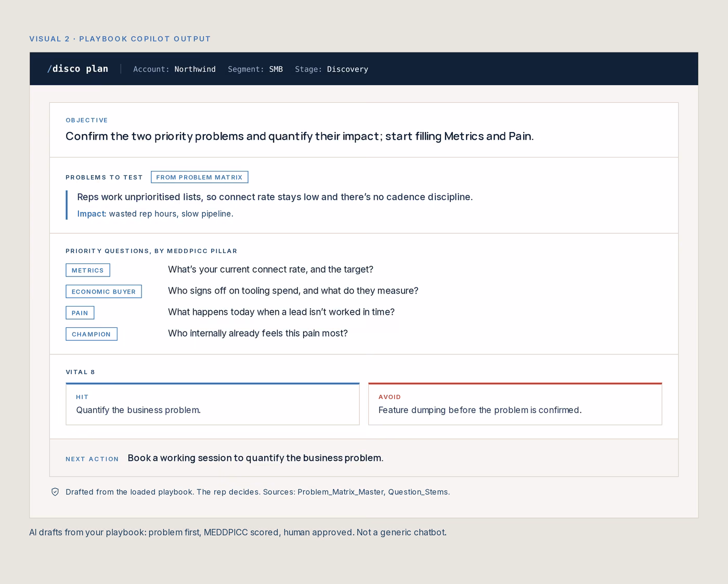Click the question about current connect rate
Screen dimensions: 728x584
270,270
